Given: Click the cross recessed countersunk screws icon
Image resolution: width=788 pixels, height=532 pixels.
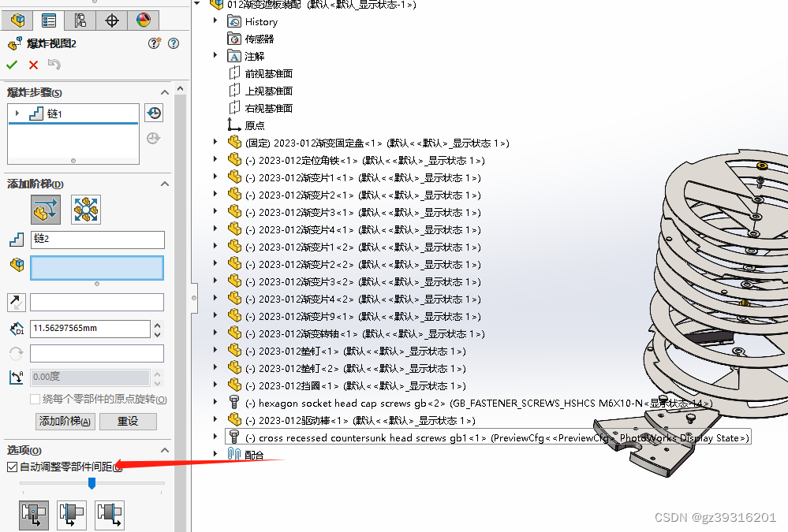Looking at the screenshot, I should click(x=234, y=437).
